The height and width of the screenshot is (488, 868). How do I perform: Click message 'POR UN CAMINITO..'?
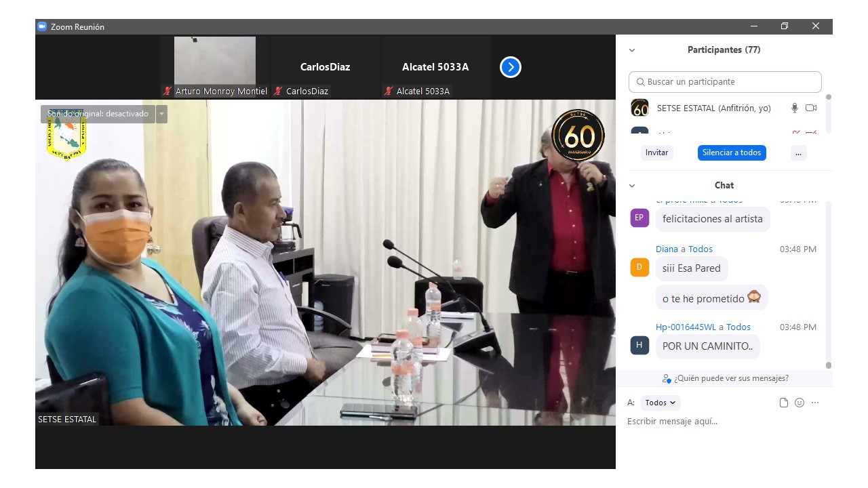point(707,346)
